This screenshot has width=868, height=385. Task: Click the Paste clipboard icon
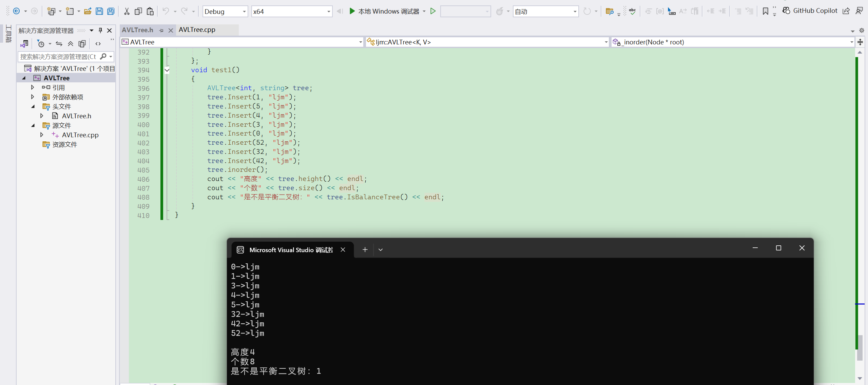150,11
